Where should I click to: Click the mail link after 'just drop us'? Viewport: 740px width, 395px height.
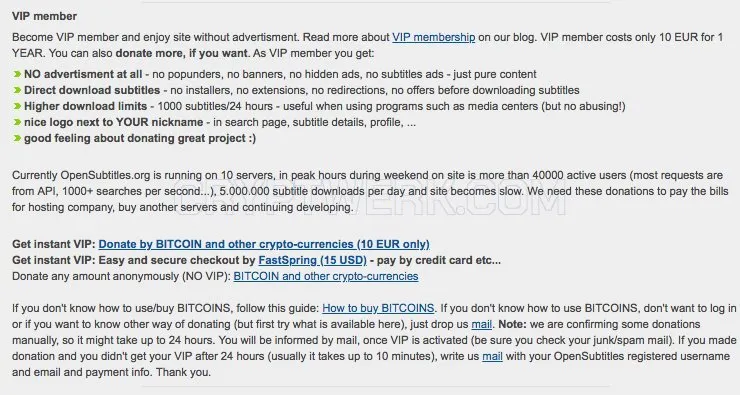pyautogui.click(x=481, y=324)
